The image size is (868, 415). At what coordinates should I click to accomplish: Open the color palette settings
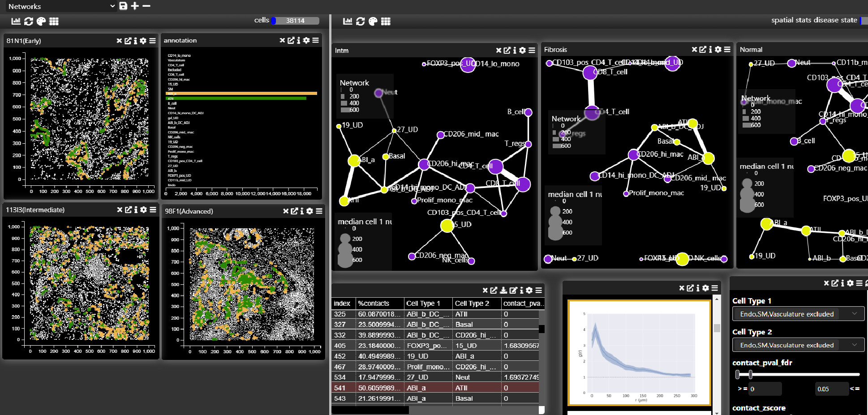coord(41,21)
